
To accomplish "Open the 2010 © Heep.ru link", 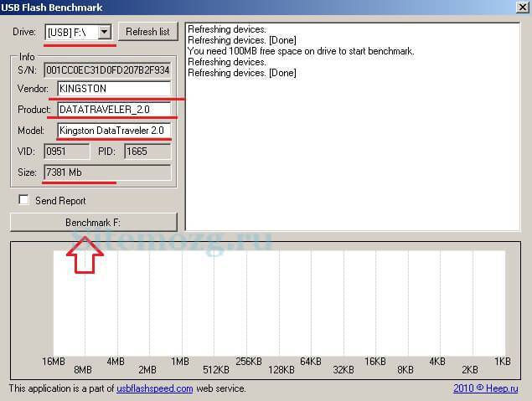I will pyautogui.click(x=486, y=388).
